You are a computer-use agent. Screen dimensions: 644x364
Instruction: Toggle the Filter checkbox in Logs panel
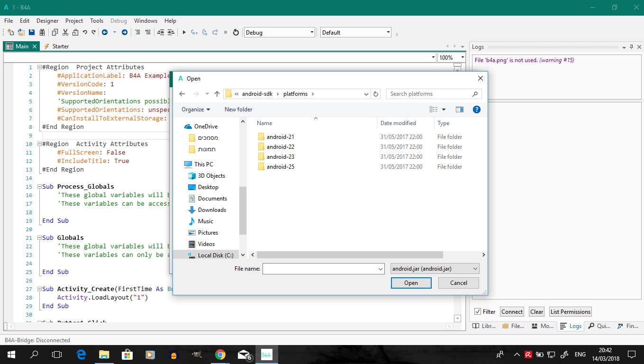point(478,311)
